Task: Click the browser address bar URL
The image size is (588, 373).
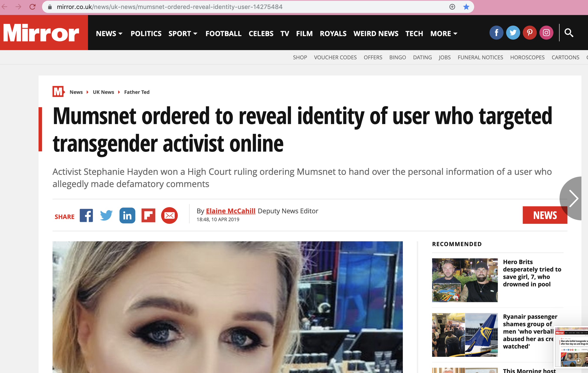Action: tap(170, 7)
